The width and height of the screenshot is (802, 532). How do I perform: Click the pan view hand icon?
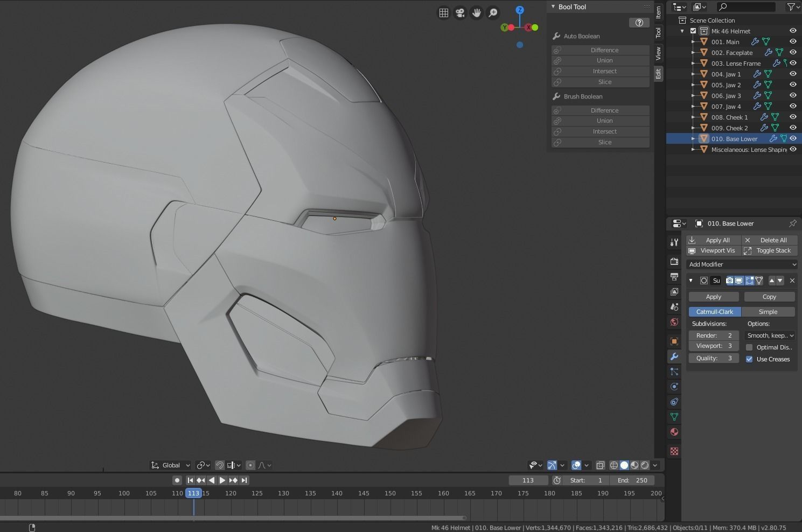click(476, 13)
